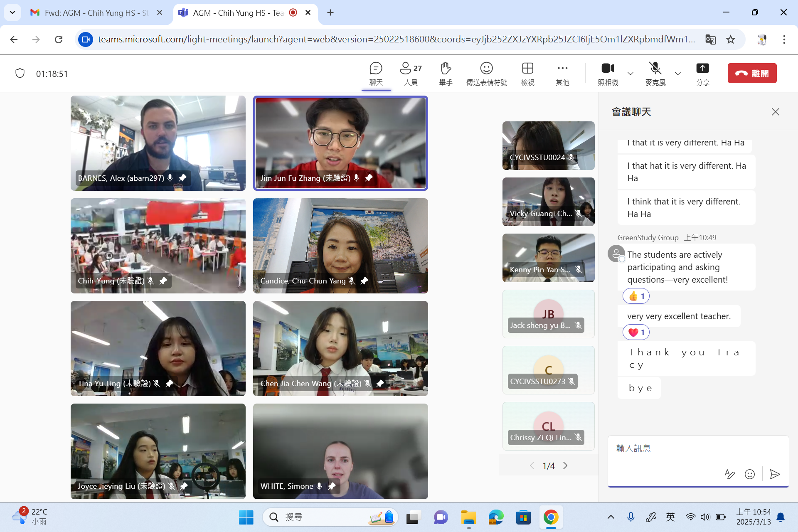Unpin Jim Jun Fu Zhang pin icon
Image resolution: width=798 pixels, height=532 pixels.
(369, 178)
